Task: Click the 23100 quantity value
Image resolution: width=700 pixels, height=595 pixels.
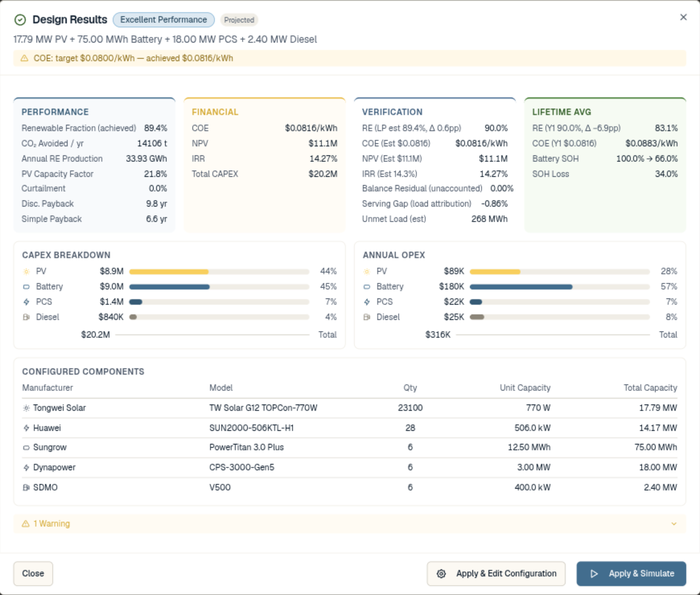Action: tap(410, 408)
